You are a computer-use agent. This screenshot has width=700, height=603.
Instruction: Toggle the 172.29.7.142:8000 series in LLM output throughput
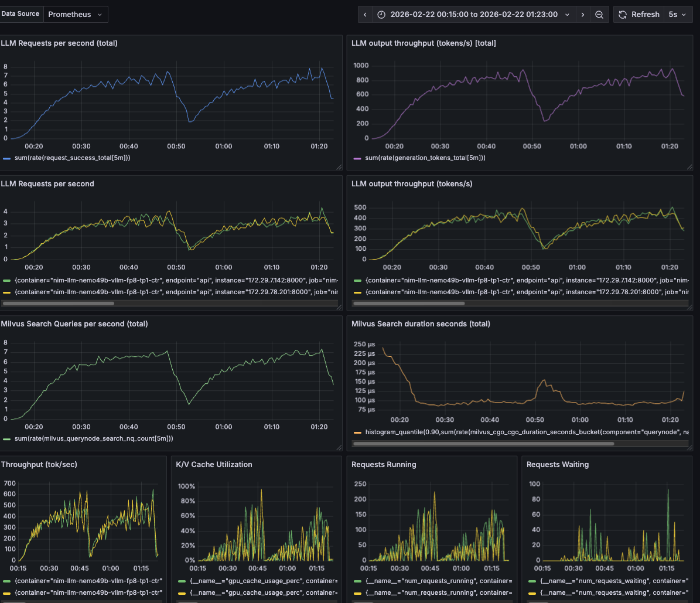pos(527,281)
